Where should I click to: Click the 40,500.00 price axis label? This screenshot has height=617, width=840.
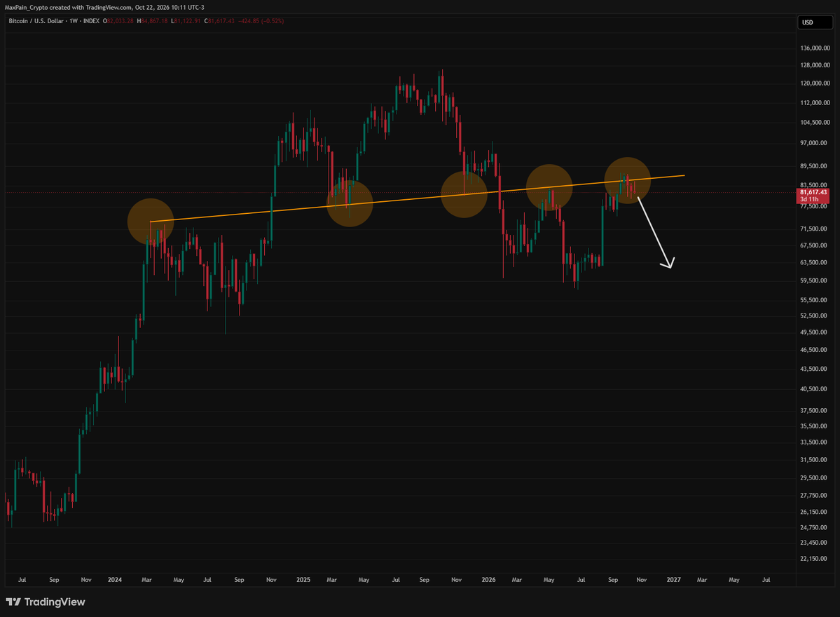click(815, 388)
